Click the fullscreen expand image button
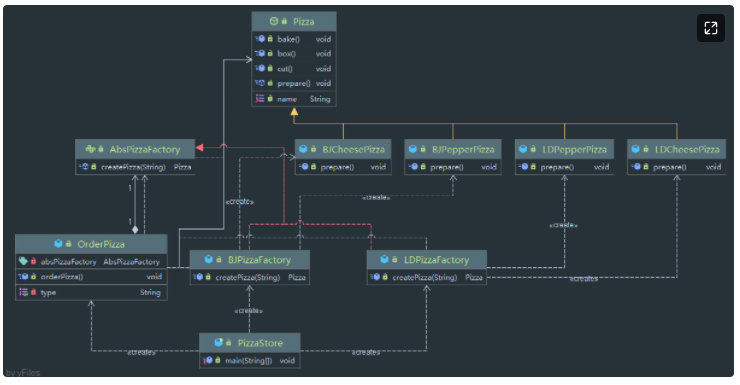This screenshot has width=740, height=385. [711, 28]
